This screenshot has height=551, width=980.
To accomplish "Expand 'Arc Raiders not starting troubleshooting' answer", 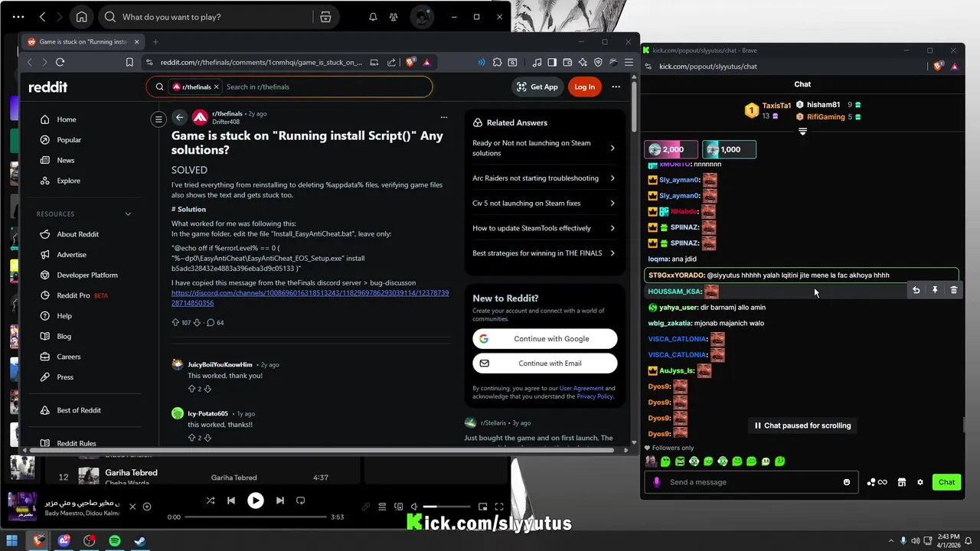I will [x=544, y=178].
